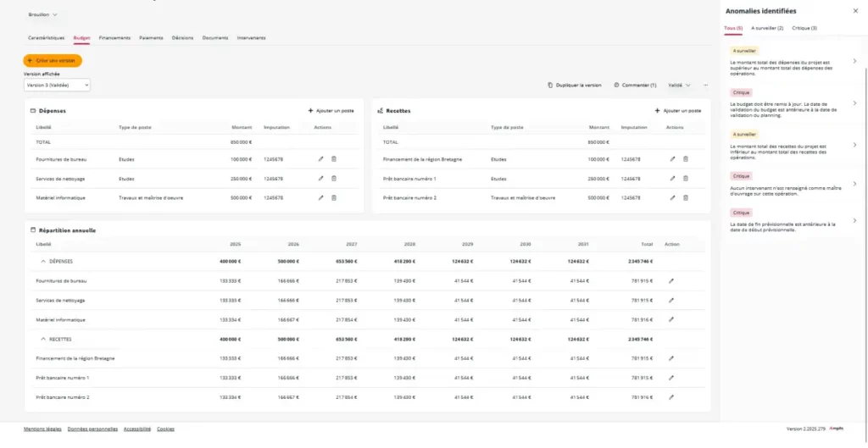Screen dimensions: 868x448
Task: Delete the Services de nettoyage expense row
Action: pos(334,179)
